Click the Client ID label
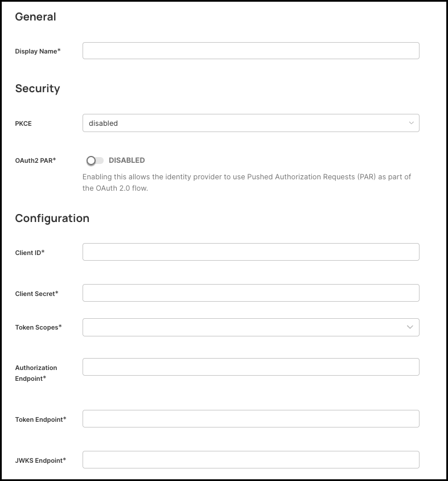The height and width of the screenshot is (481, 448). tap(30, 252)
